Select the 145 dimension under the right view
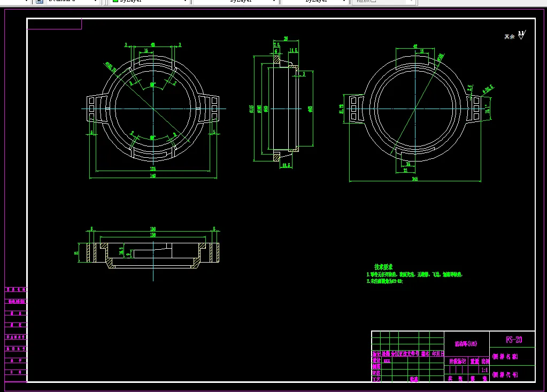 point(415,179)
